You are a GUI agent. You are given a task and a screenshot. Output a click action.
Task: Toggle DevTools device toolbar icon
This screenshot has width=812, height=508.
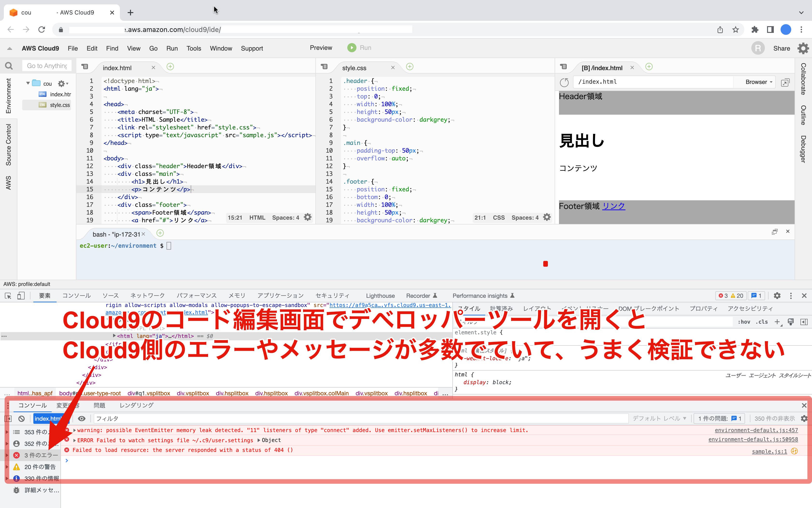(x=21, y=296)
